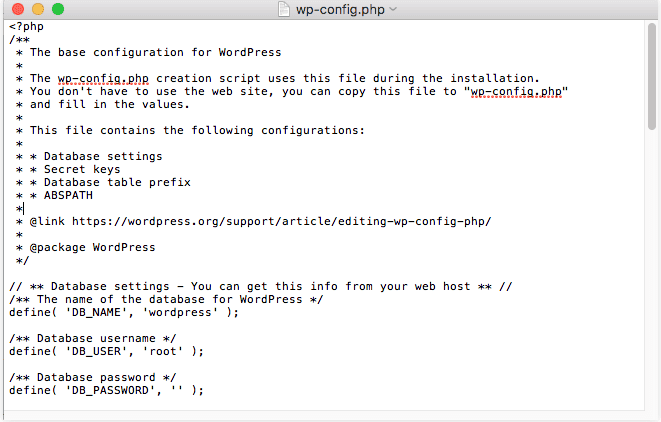This screenshot has height=422, width=661.
Task: Minimize the editor window with yellow button
Action: tap(35, 9)
